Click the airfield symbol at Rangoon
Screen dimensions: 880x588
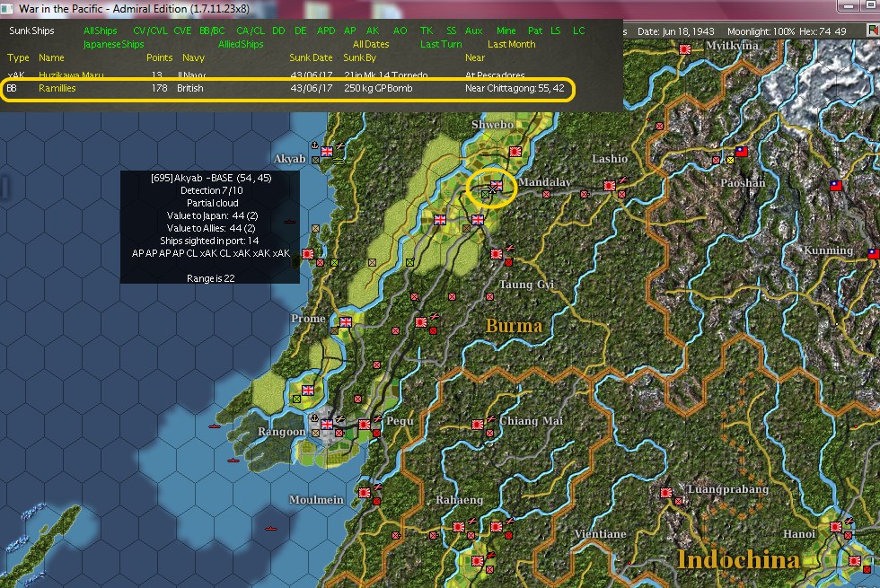pos(339,419)
